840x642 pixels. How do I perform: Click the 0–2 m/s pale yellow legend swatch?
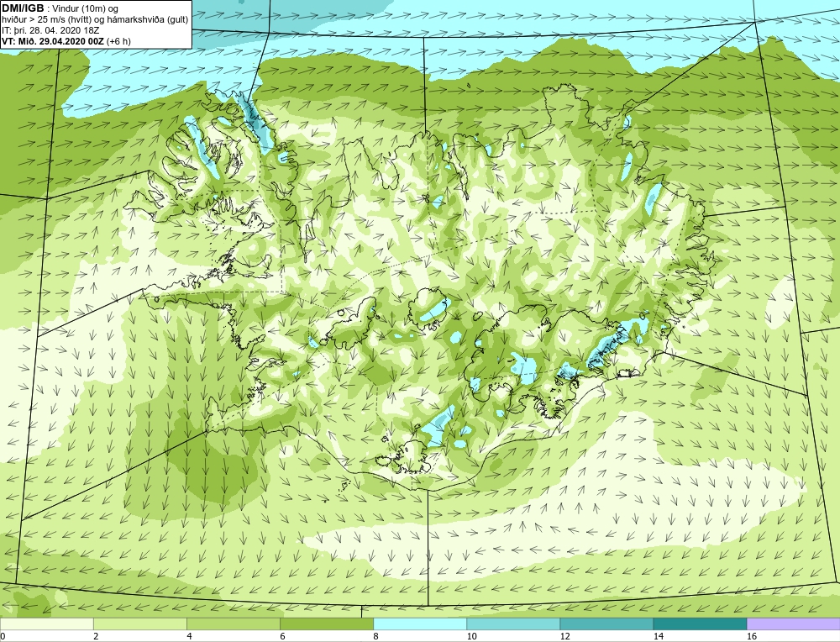pos(46,624)
